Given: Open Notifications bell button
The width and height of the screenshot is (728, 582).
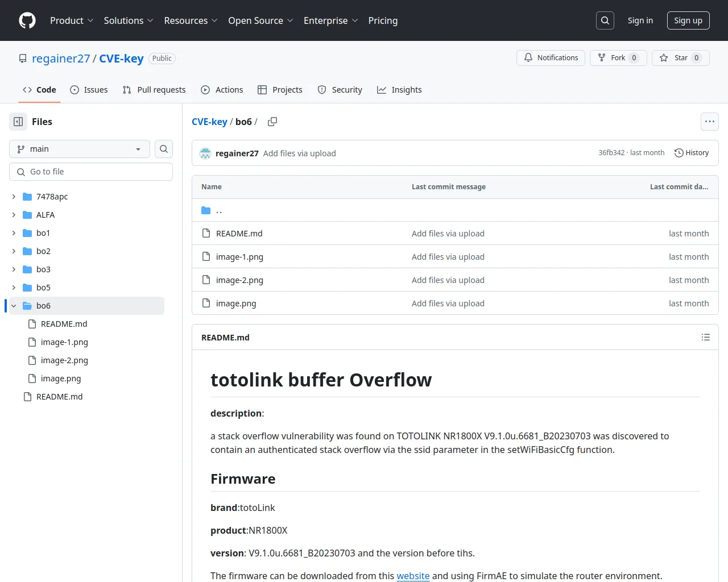Looking at the screenshot, I should (x=551, y=58).
